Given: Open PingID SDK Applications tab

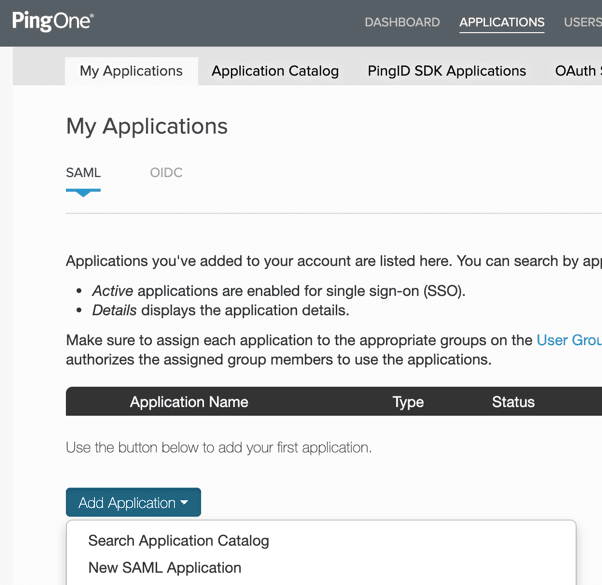Looking at the screenshot, I should (447, 71).
